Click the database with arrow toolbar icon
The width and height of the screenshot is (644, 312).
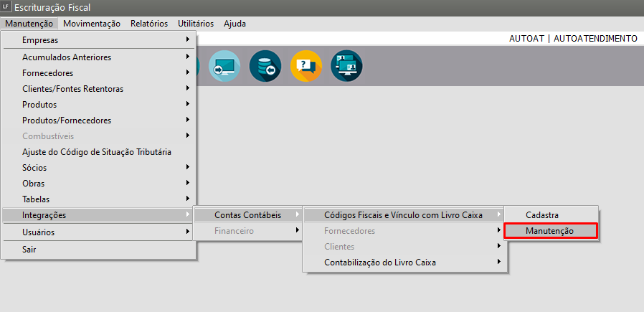[265, 66]
